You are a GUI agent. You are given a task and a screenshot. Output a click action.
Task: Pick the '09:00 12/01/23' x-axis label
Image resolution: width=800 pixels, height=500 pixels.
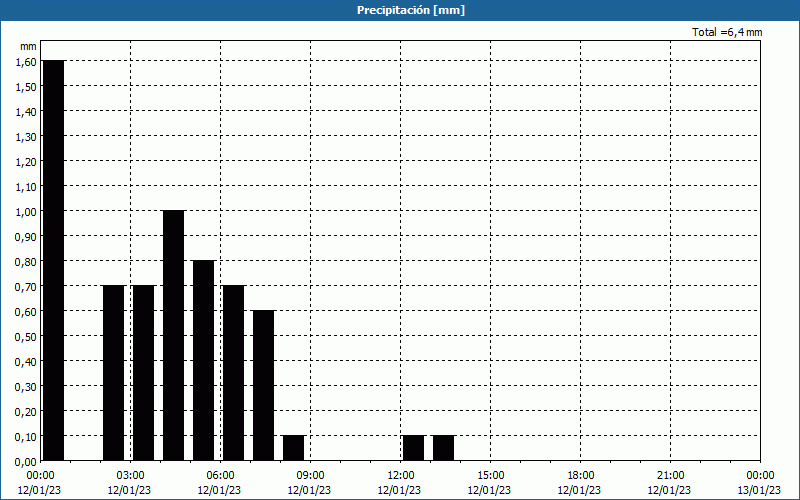coord(310,483)
